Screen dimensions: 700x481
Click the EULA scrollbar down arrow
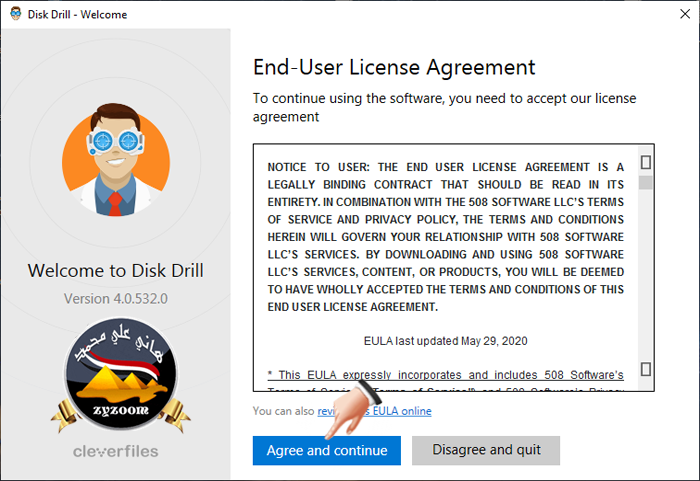point(646,369)
